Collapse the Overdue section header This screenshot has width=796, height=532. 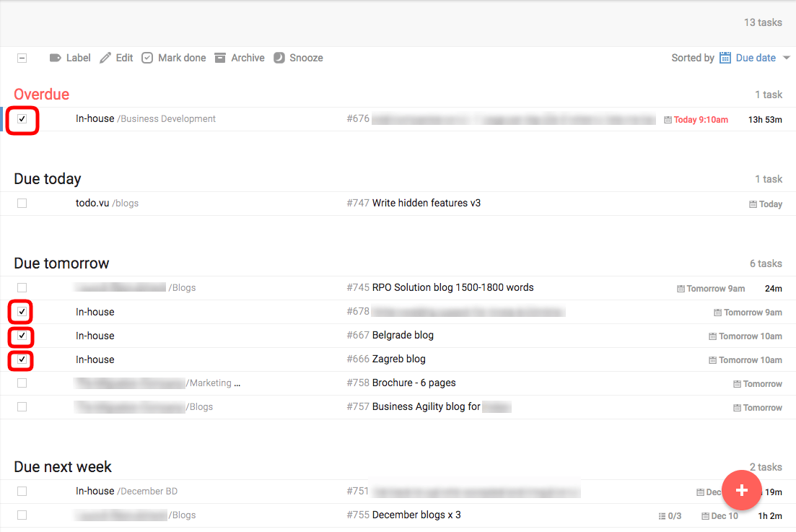[42, 95]
